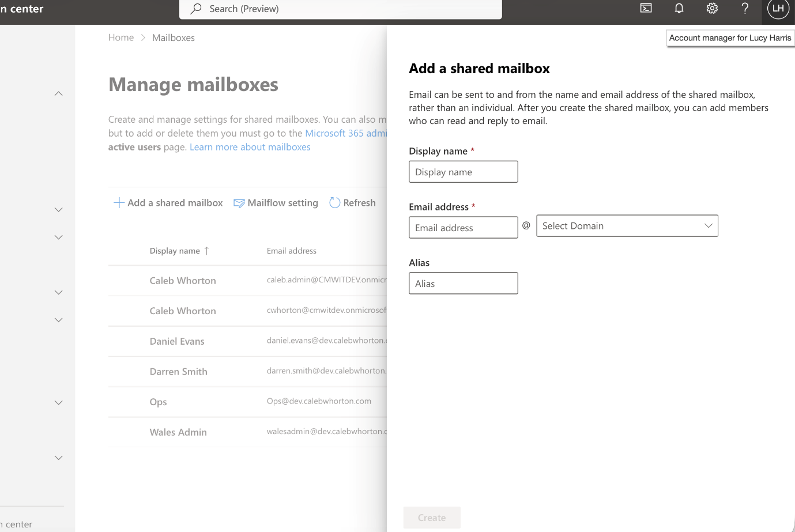Open the settings gear icon
Image resolution: width=795 pixels, height=532 pixels.
pos(712,8)
